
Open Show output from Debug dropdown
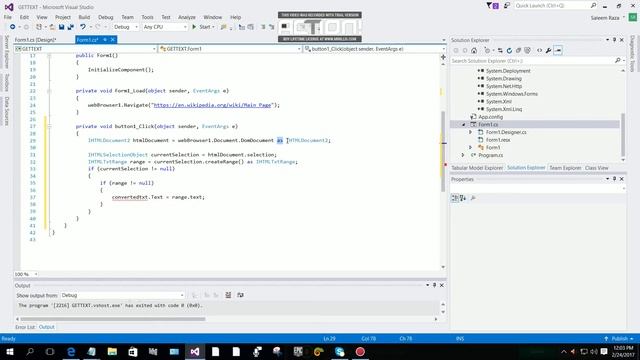[x=122, y=295]
